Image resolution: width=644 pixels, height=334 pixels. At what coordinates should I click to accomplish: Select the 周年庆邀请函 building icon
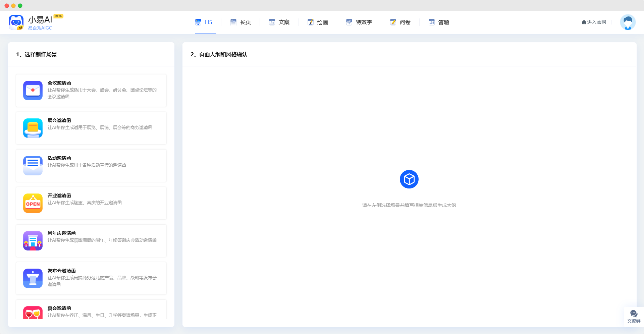(x=33, y=241)
